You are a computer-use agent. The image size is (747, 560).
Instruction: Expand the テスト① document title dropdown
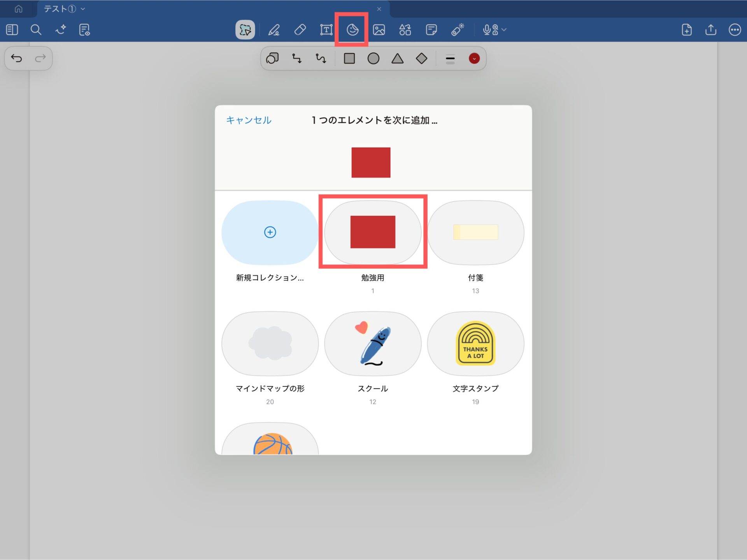coord(83,9)
